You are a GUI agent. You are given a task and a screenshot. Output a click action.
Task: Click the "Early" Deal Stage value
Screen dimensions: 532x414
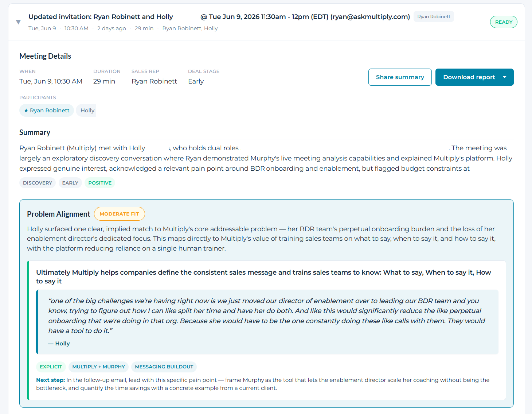tap(196, 81)
